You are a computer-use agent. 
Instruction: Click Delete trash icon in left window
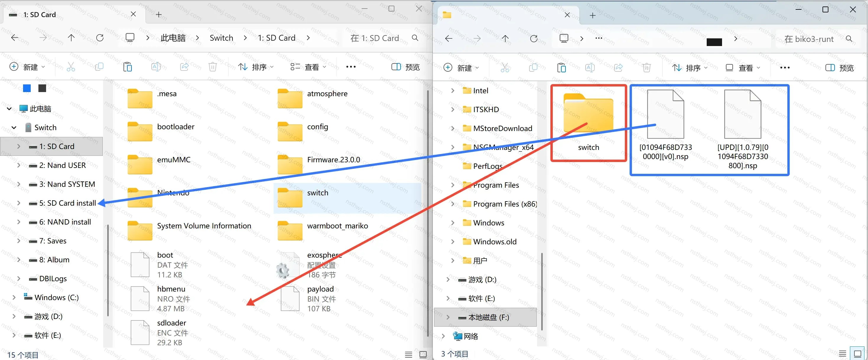[x=213, y=67]
